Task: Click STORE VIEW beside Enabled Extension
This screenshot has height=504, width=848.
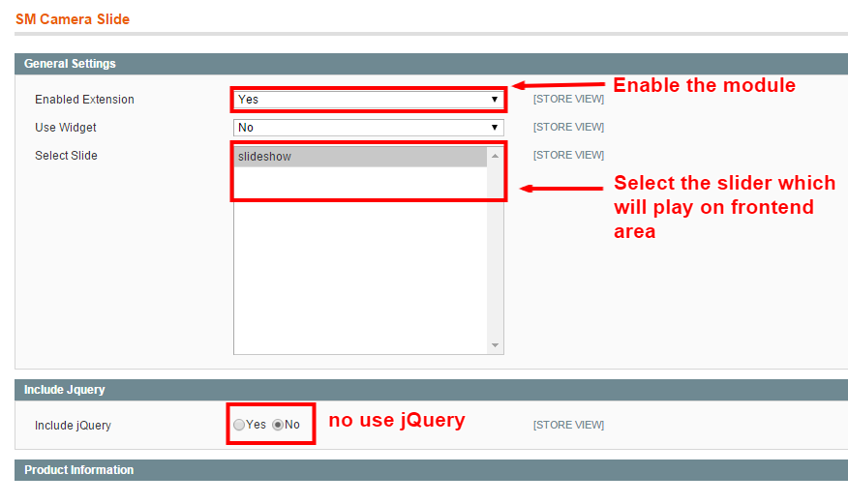Action: click(x=568, y=99)
